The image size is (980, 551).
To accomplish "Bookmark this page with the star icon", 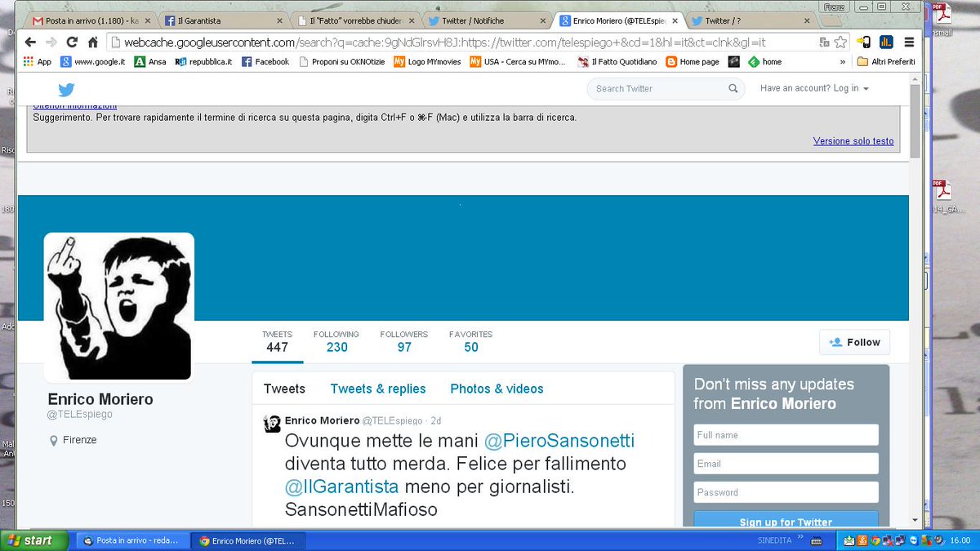I will click(840, 42).
